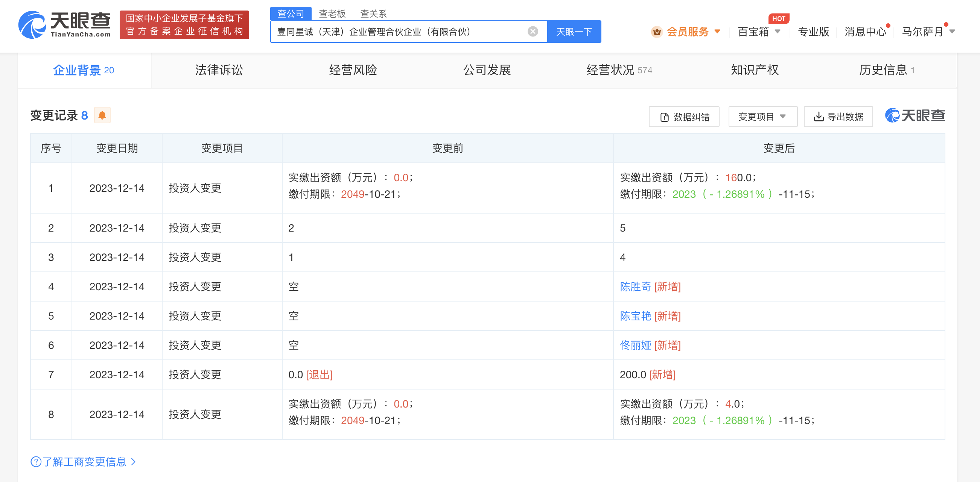Click the 数据纠错 document icon

pos(664,117)
